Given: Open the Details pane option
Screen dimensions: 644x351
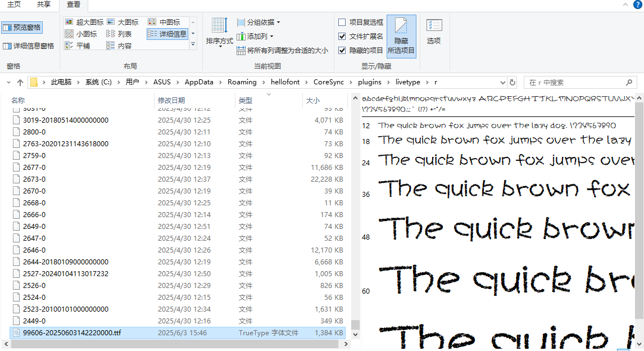Looking at the screenshot, I should [28, 46].
